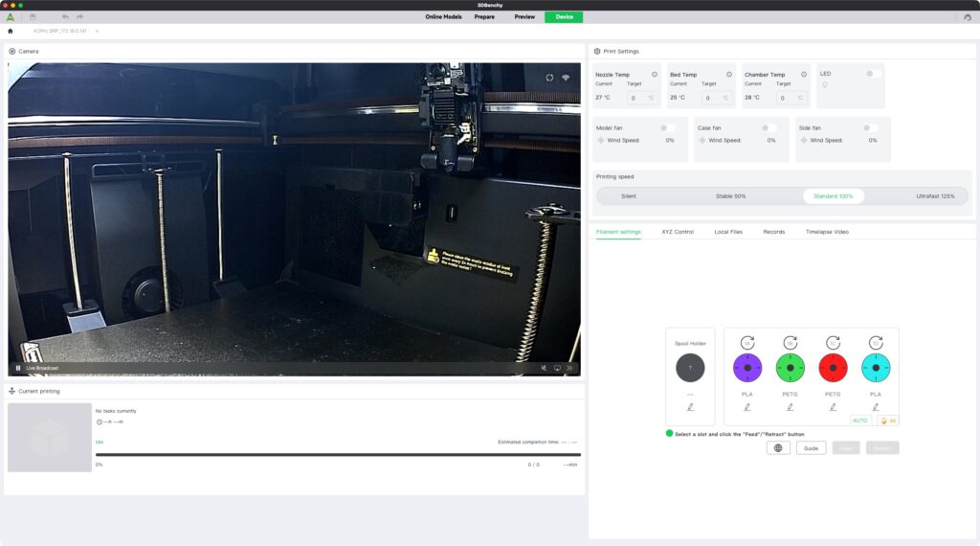Turn on the Side fan switch
Image resolution: width=980 pixels, height=546 pixels.
coord(869,127)
